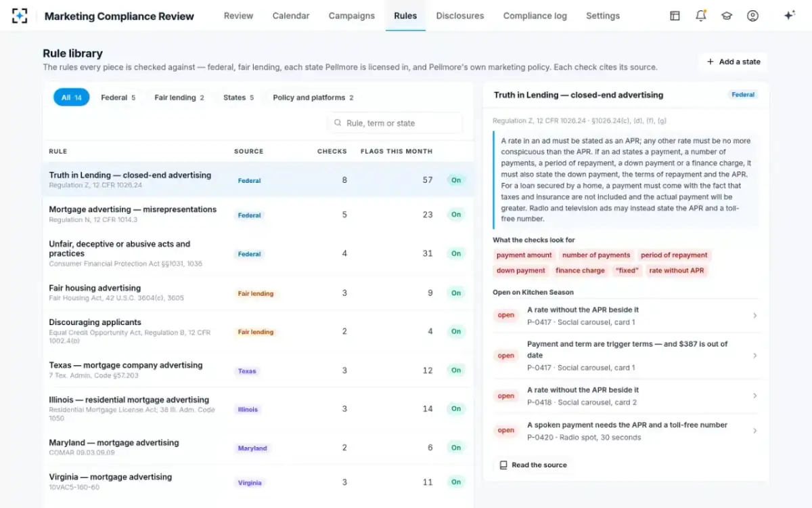Select the Rules tab

pos(405,16)
